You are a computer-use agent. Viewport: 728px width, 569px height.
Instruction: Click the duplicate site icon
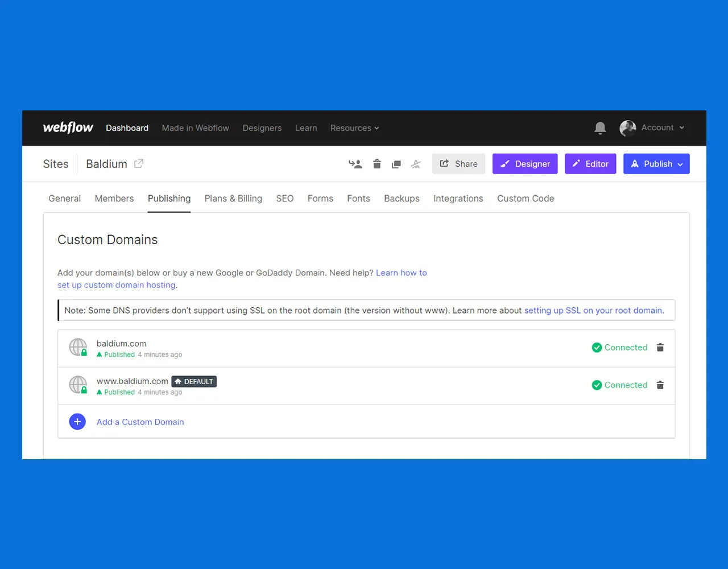[x=396, y=164]
